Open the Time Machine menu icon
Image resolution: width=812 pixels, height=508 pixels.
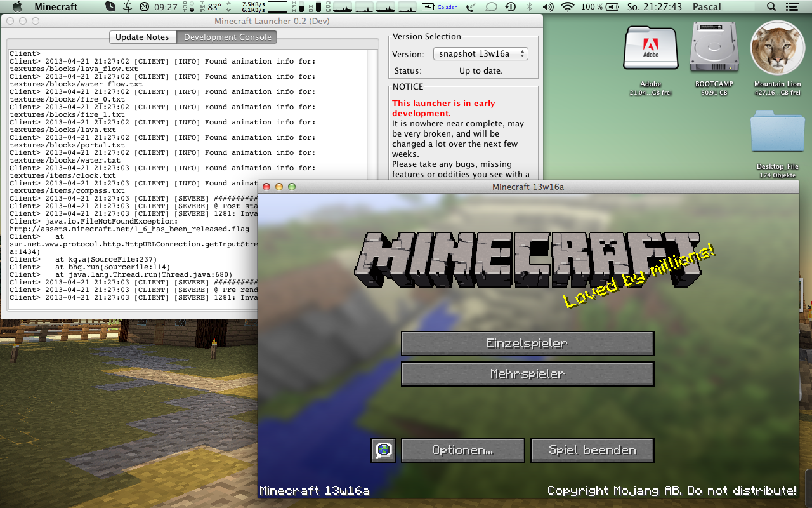[x=511, y=7]
